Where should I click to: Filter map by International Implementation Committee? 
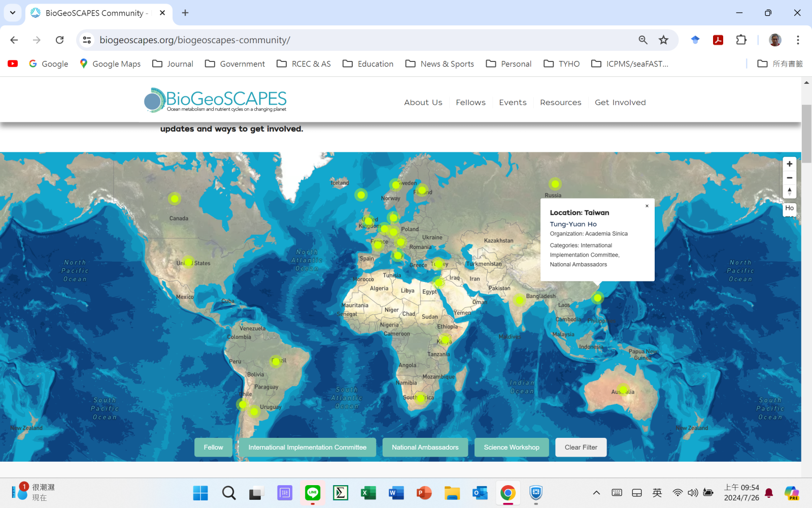307,448
